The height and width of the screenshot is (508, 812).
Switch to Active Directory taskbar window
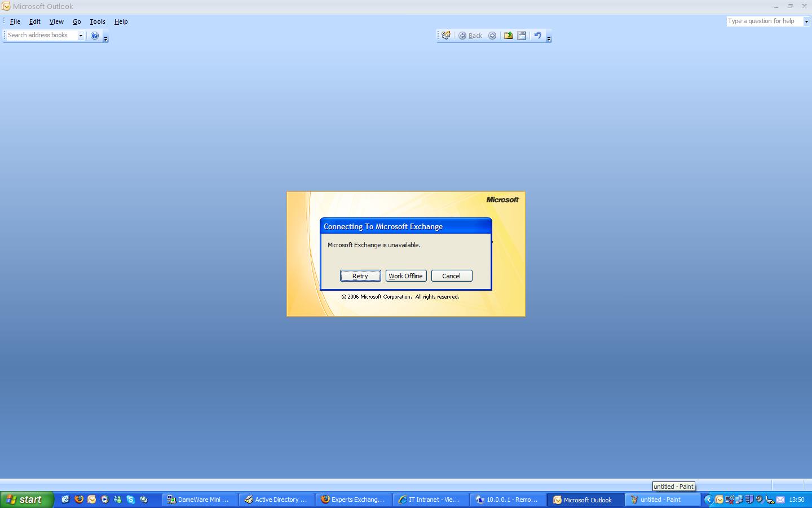coord(276,500)
